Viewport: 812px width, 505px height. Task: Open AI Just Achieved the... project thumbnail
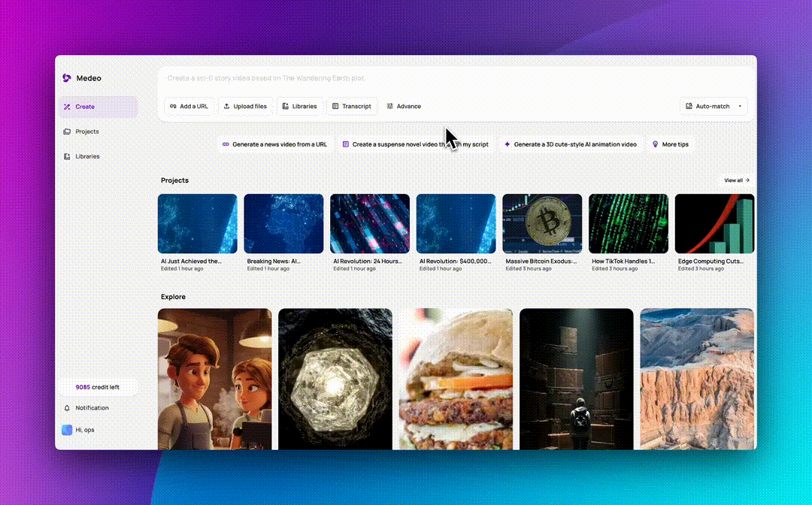pos(197,223)
